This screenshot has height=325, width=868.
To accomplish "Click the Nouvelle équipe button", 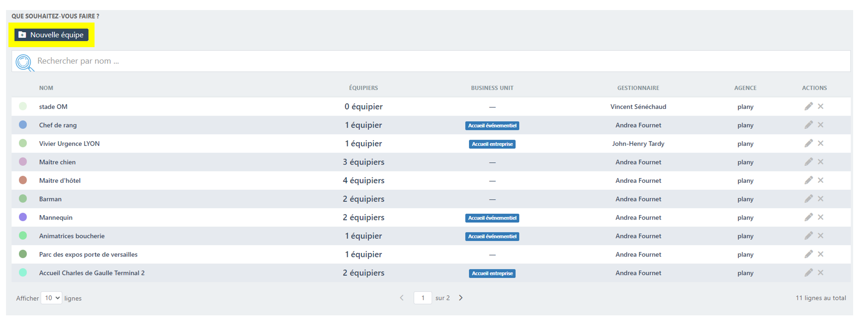I will pyautogui.click(x=51, y=35).
